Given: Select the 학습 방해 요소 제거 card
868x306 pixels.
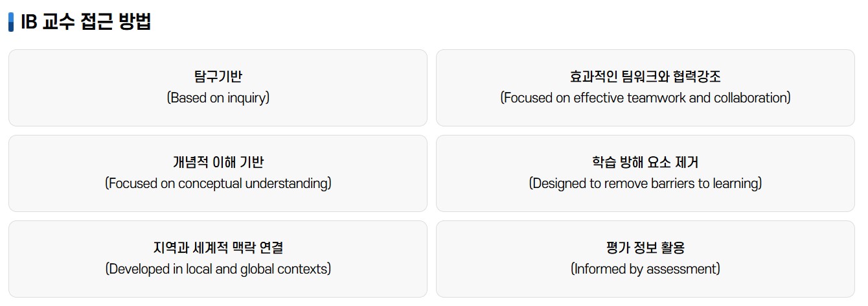Looking at the screenshot, I should coord(645,173).
